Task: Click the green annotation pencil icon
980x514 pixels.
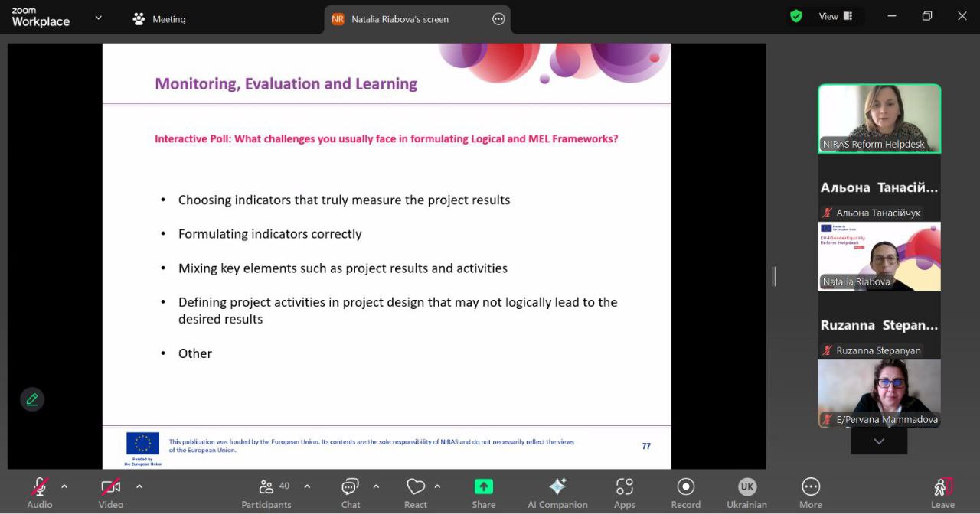Action: [x=32, y=399]
